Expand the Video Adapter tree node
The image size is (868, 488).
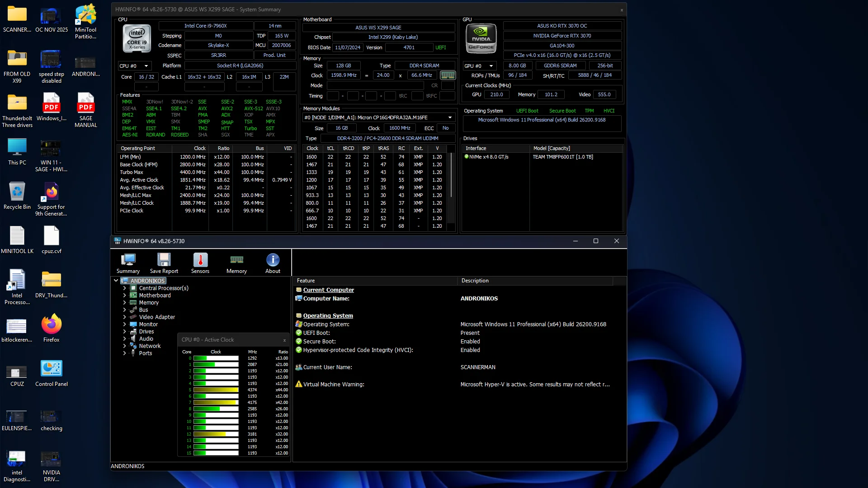coord(124,317)
